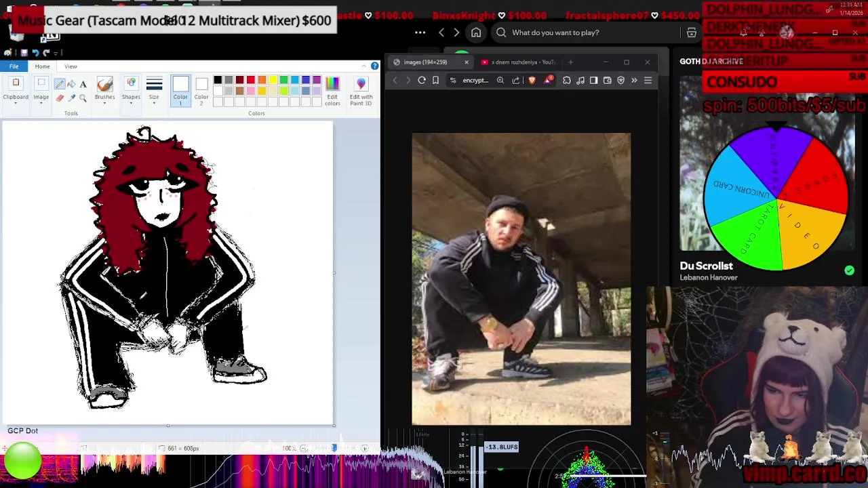868x488 pixels.
Task: Pick the purple color swatch
Action: (x=317, y=80)
